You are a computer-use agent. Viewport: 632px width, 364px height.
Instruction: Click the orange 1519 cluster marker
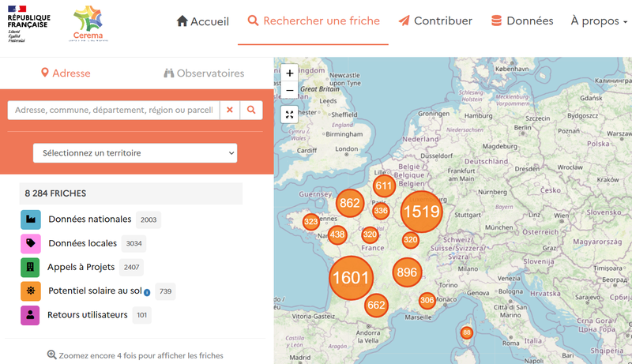(x=420, y=211)
